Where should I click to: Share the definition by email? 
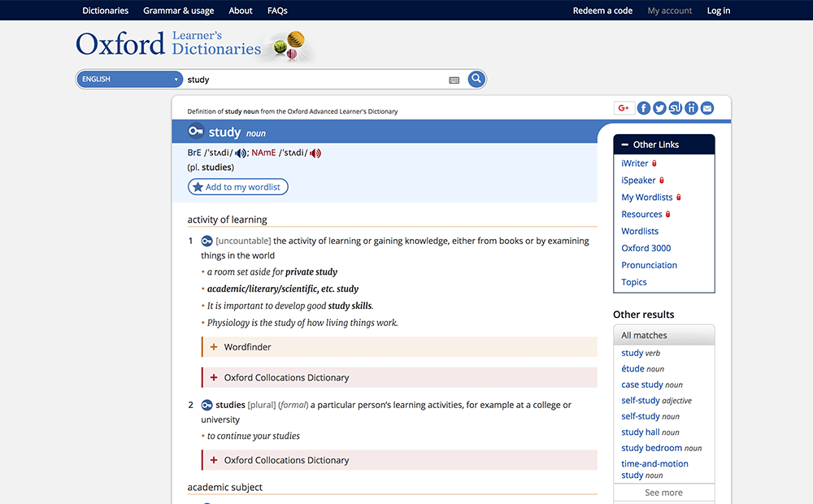[x=707, y=108]
